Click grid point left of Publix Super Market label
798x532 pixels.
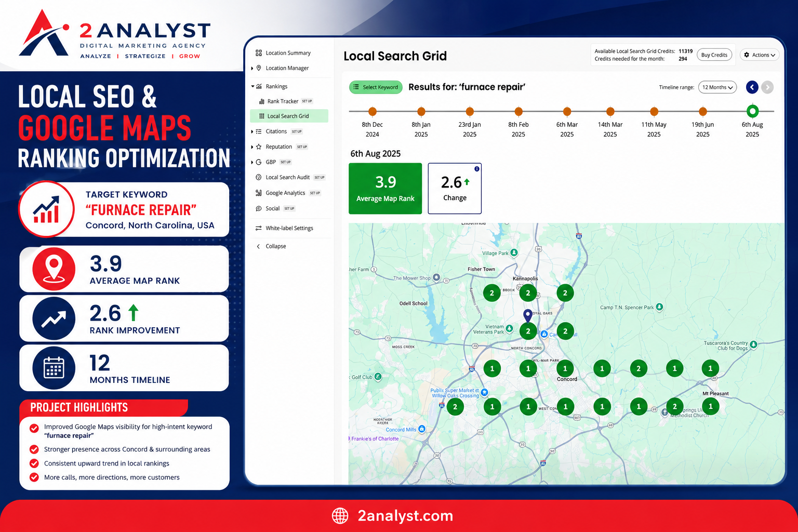(x=455, y=406)
